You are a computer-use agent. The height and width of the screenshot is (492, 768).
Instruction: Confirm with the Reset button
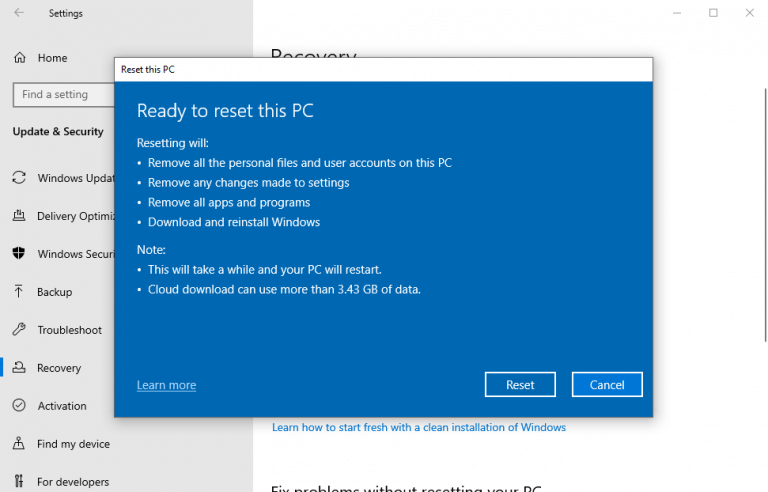(520, 385)
